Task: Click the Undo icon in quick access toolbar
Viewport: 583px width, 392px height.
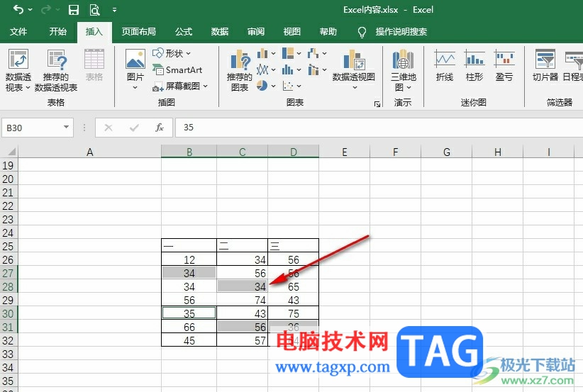Action: pos(18,10)
